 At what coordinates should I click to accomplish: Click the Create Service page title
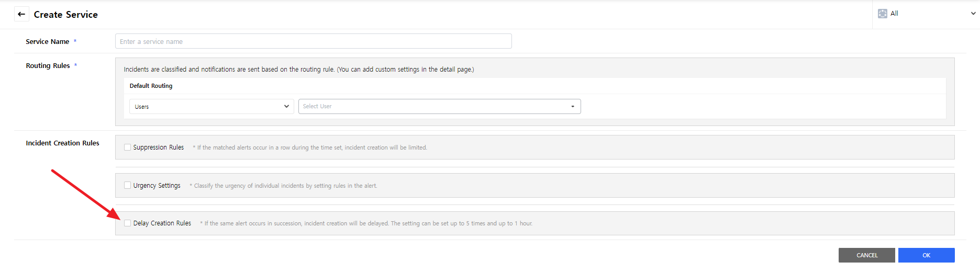click(x=66, y=15)
